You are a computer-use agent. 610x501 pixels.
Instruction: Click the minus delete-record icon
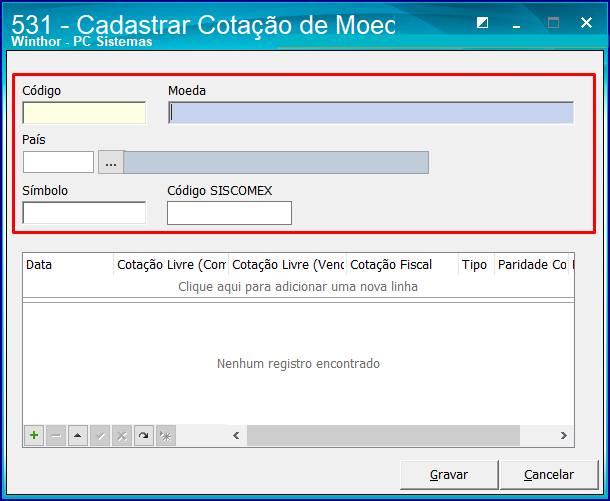coord(56,435)
